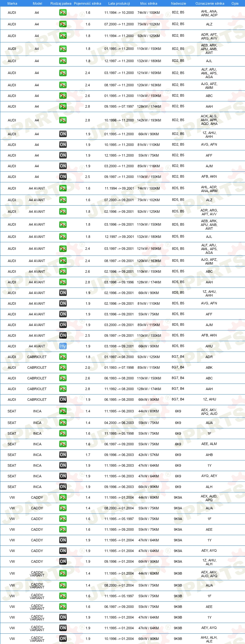The width and height of the screenshot is (245, 644).
Task: Click the PB icon in A4 AVANT AJL row
Action: (63, 237)
